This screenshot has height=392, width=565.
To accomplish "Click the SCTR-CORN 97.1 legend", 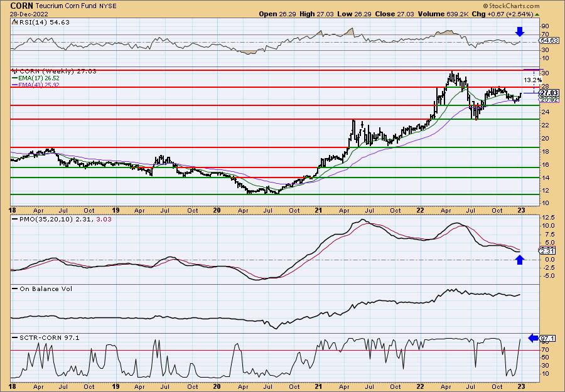I will point(46,337).
